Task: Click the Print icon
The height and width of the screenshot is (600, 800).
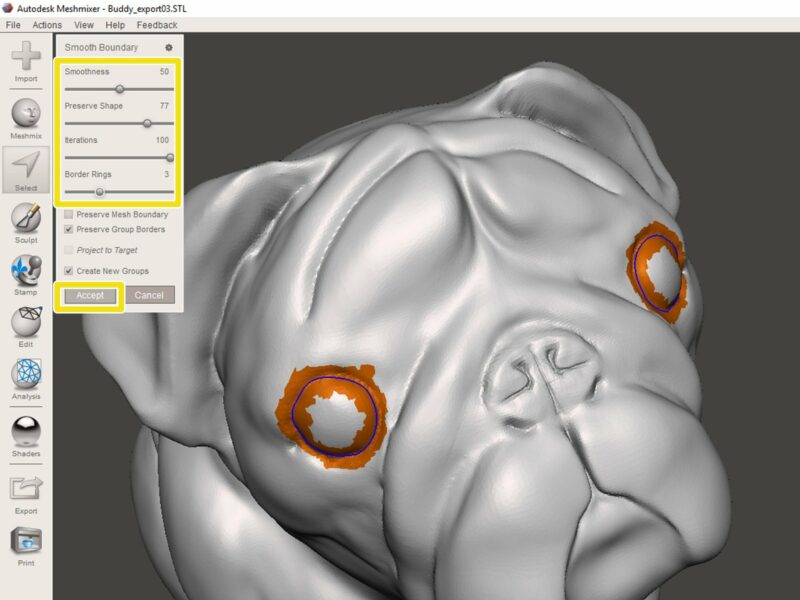Action: click(x=26, y=542)
